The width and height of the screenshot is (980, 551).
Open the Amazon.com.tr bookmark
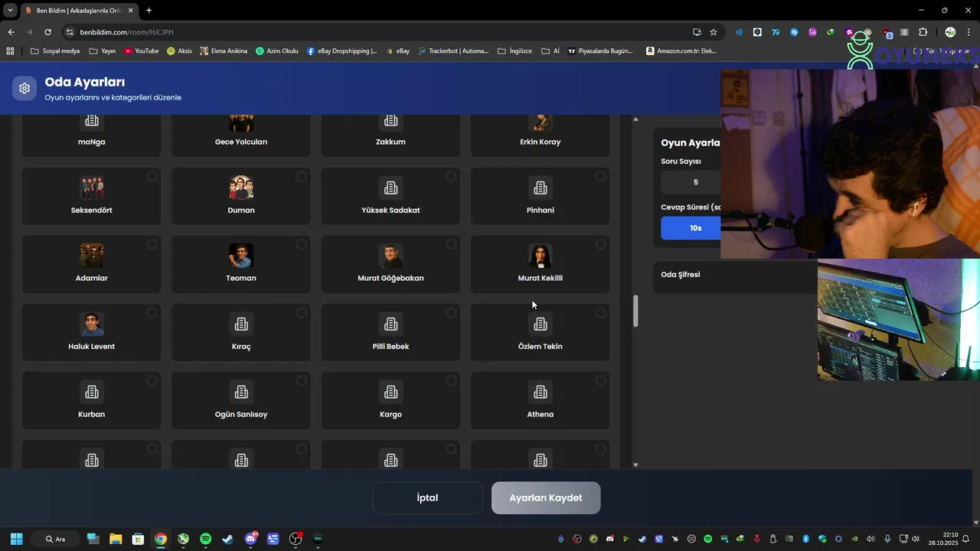pos(681,51)
